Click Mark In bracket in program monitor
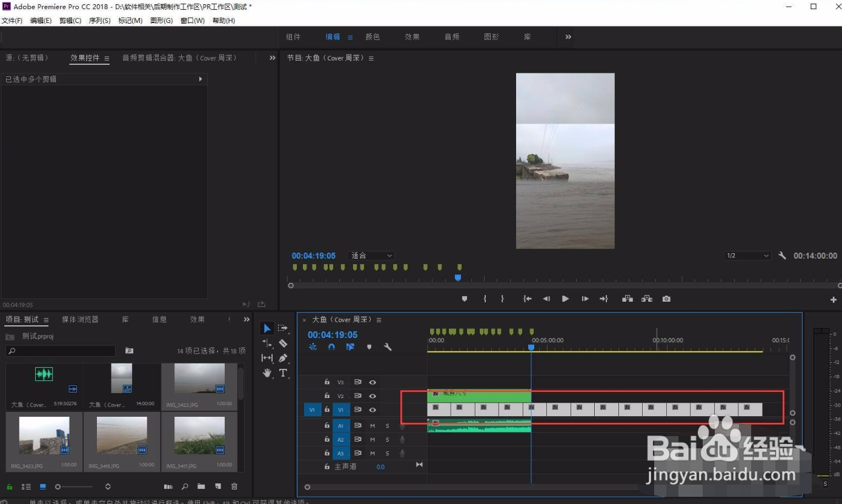The width and height of the screenshot is (842, 504). [485, 299]
